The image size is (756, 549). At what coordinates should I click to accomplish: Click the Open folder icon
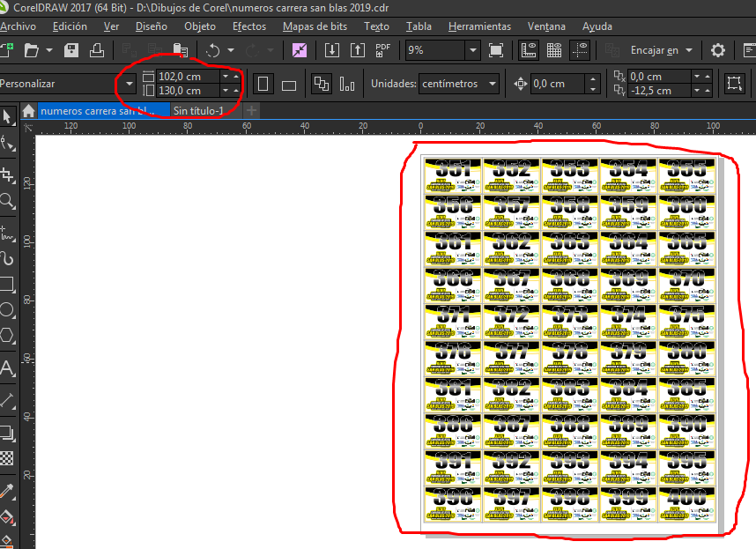tap(32, 50)
